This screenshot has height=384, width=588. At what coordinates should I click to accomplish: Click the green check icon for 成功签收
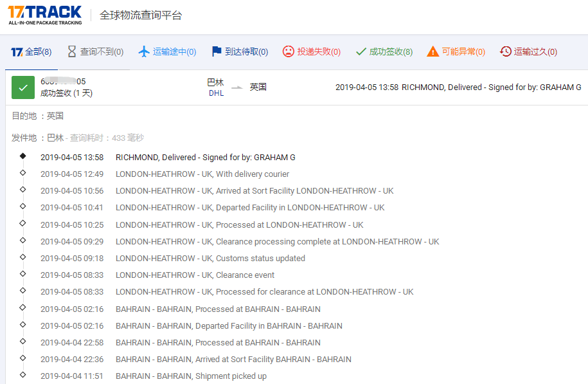[362, 51]
